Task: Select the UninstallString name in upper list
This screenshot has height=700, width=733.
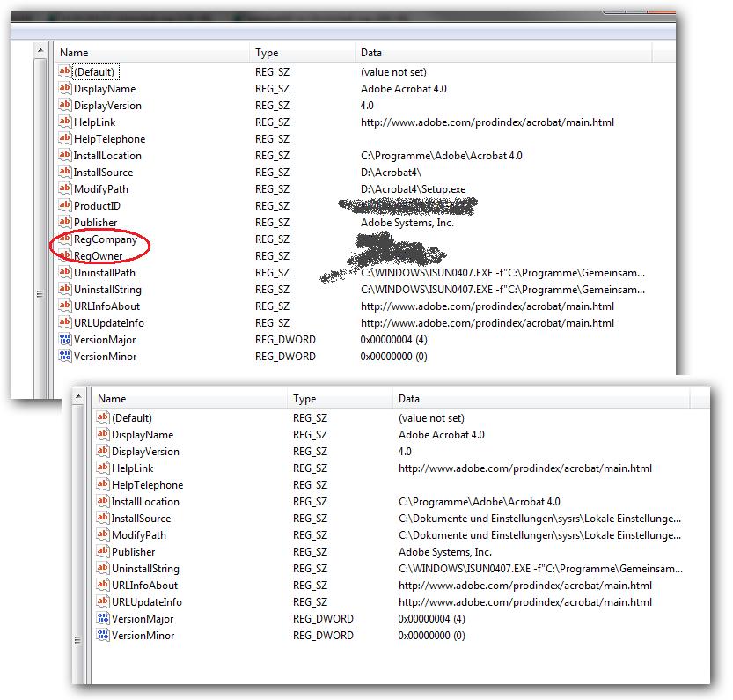Action: [107, 289]
